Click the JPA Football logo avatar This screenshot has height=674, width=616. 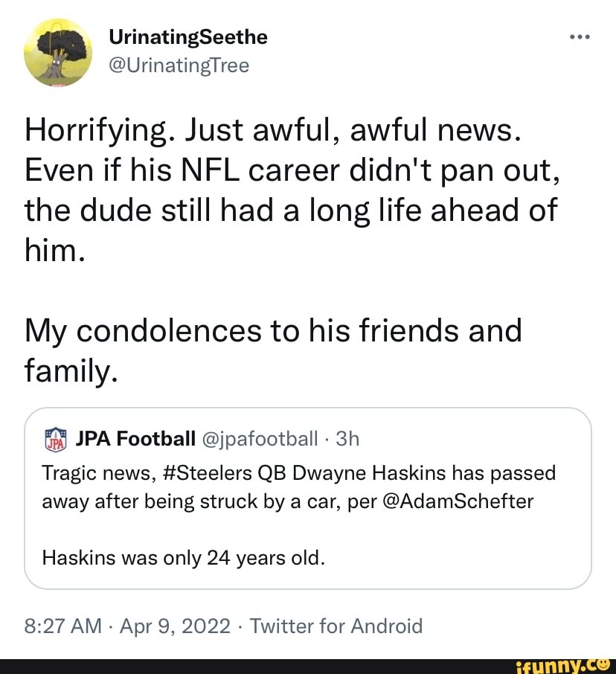pyautogui.click(x=57, y=439)
